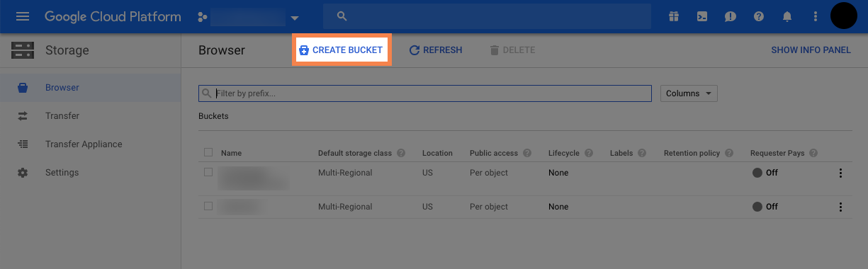Viewport: 868px width, 269px height.
Task: Check the second bucket row checkbox
Action: coord(208,206)
